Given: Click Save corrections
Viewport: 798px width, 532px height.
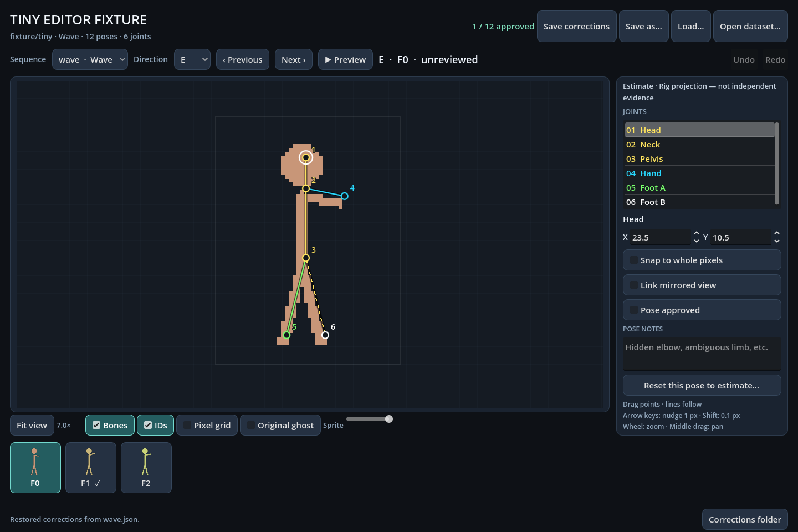Looking at the screenshot, I should click(x=576, y=26).
